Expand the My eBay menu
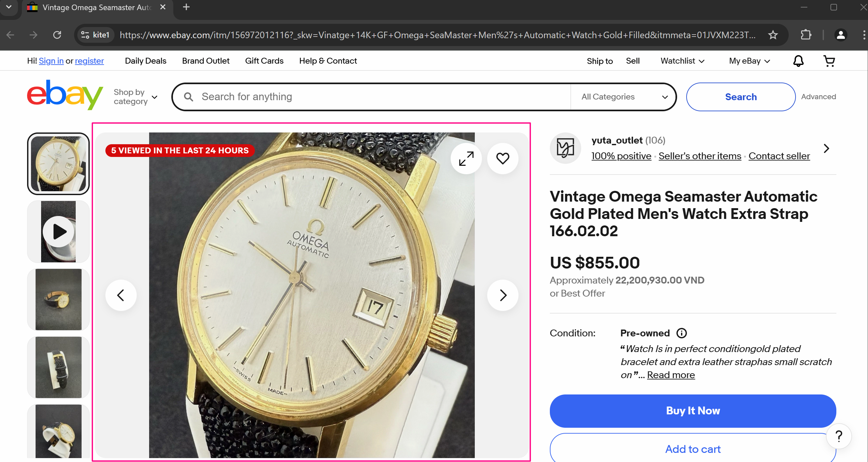The width and height of the screenshot is (868, 462). click(750, 61)
